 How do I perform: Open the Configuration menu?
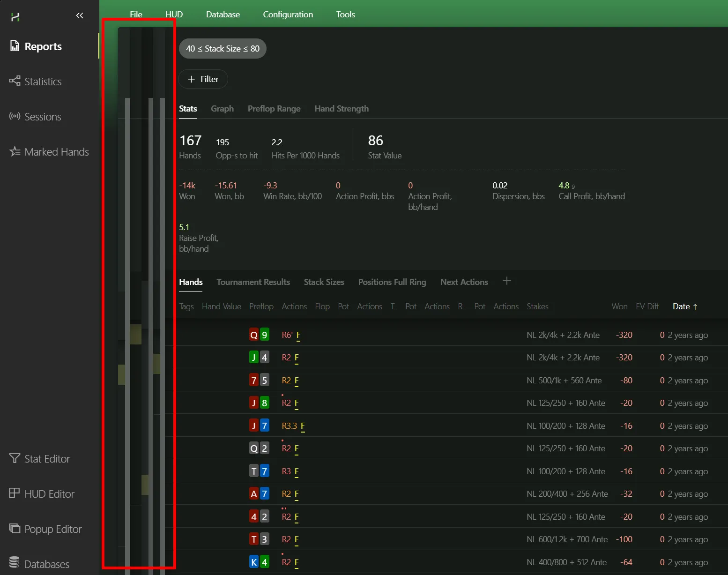pos(288,15)
